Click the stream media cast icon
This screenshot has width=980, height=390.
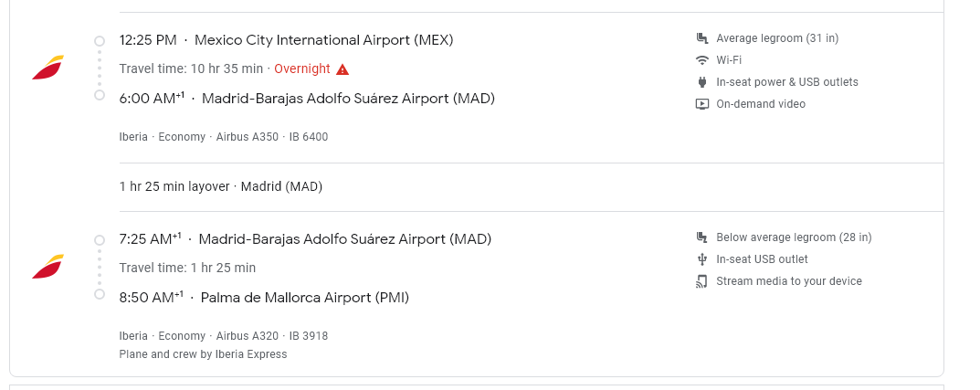click(701, 281)
